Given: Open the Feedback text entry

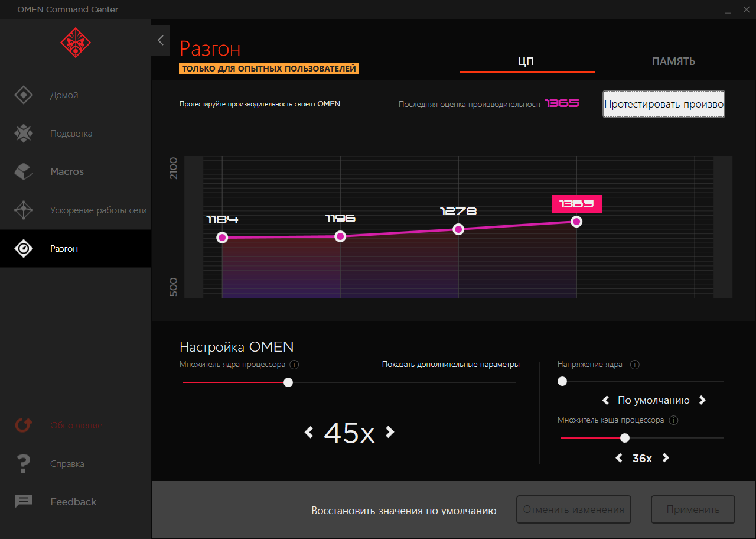Looking at the screenshot, I should (x=73, y=502).
